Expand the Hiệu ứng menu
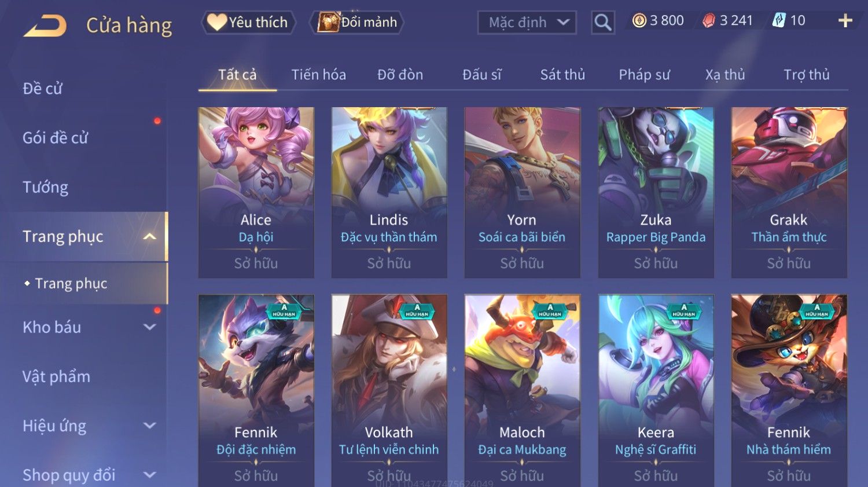Image resolution: width=868 pixels, height=487 pixels. pos(150,426)
